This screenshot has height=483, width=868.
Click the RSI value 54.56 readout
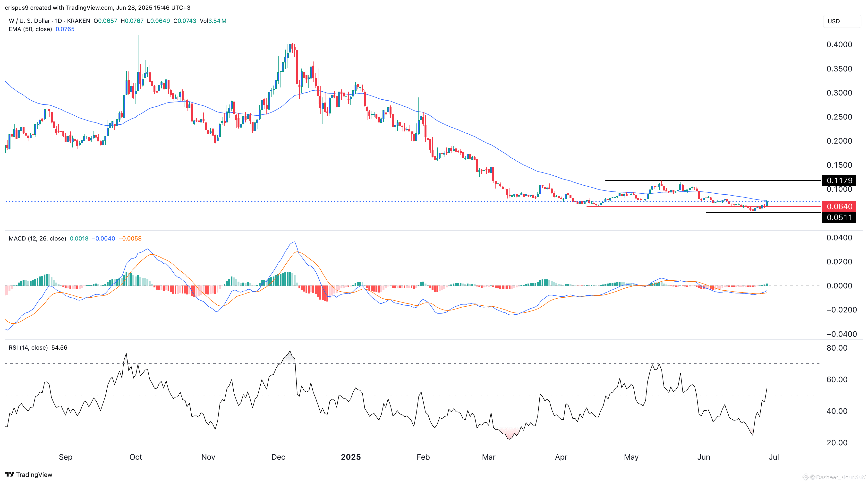click(x=59, y=347)
